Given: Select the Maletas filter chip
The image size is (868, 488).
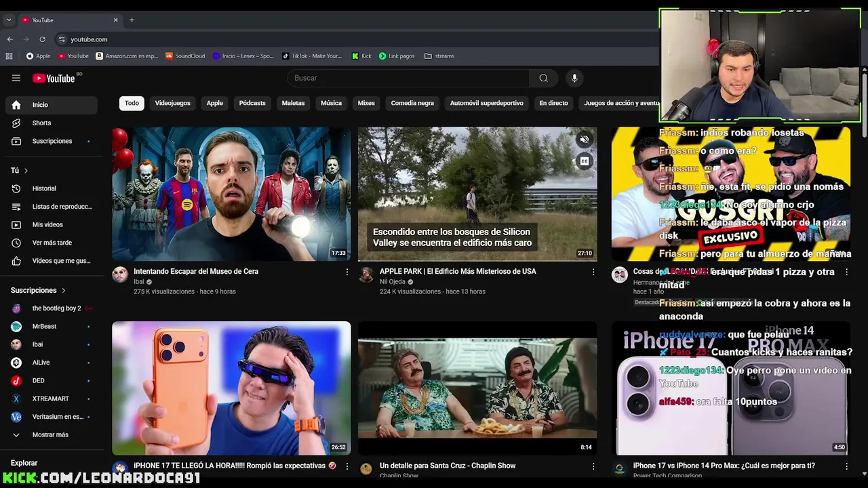Looking at the screenshot, I should pyautogui.click(x=293, y=103).
